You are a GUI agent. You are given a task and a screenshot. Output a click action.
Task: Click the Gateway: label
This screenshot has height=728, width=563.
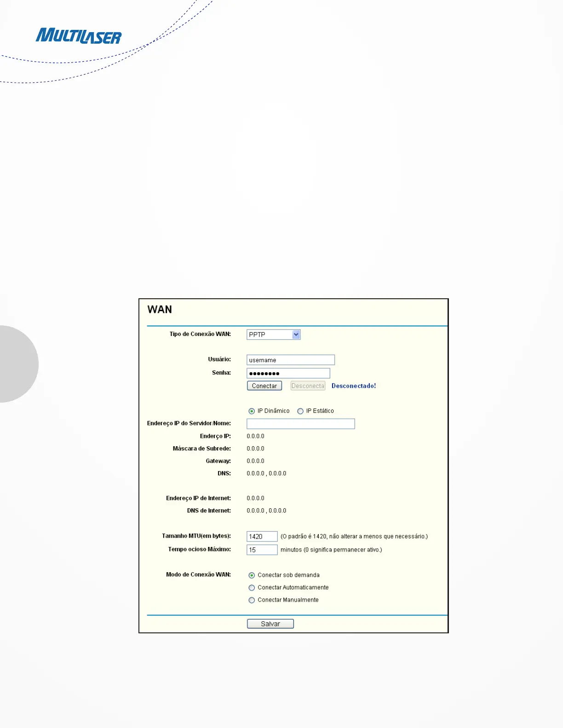(x=218, y=461)
